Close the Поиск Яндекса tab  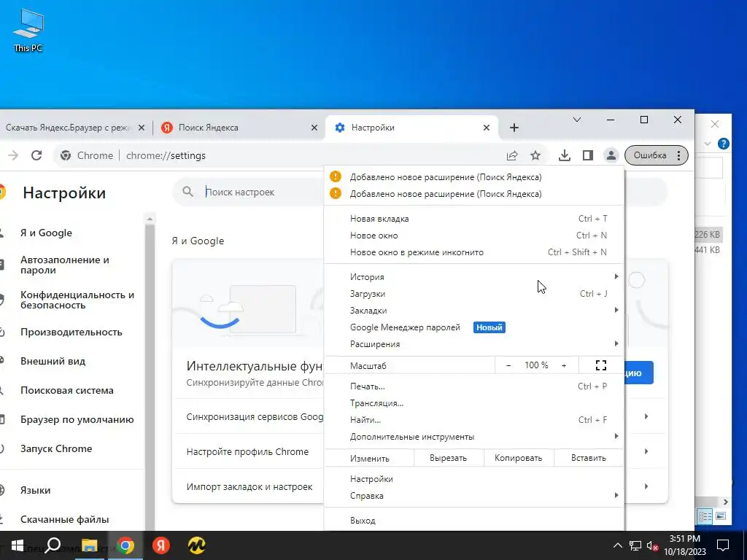[x=314, y=128]
